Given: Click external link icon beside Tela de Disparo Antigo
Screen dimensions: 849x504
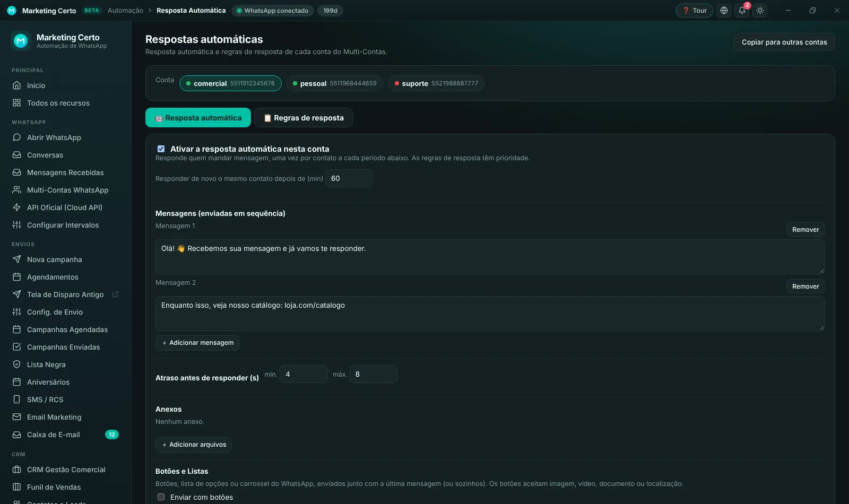Looking at the screenshot, I should click(x=115, y=294).
